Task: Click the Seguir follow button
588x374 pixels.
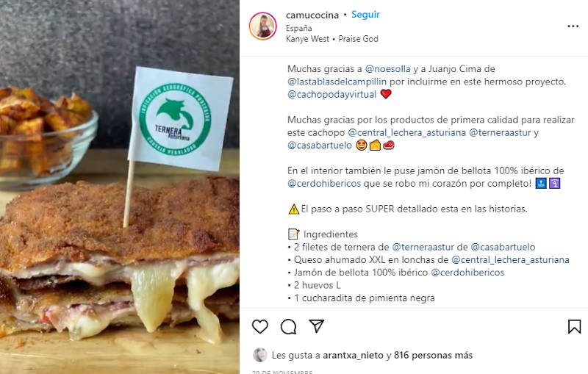Action: click(365, 15)
